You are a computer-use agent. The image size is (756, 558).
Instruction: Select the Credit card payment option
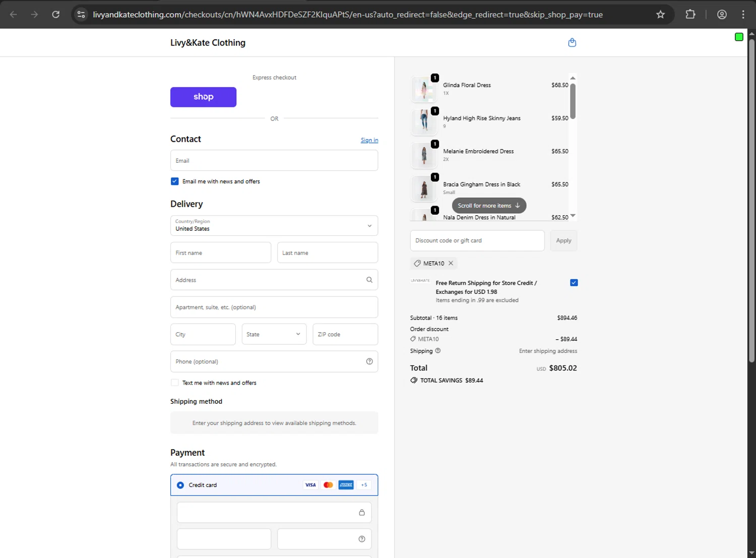click(x=180, y=485)
